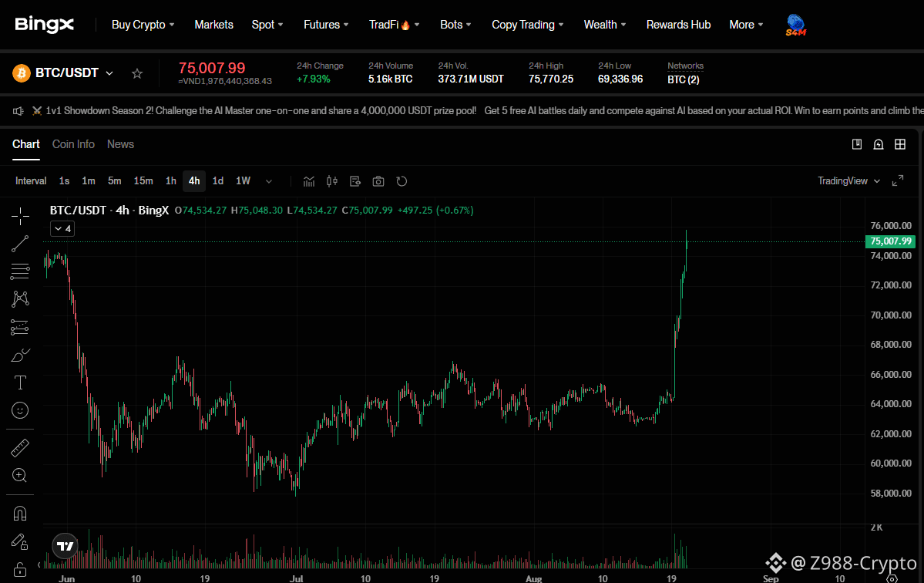Switch to the News tab
This screenshot has height=583, width=924.
120,144
